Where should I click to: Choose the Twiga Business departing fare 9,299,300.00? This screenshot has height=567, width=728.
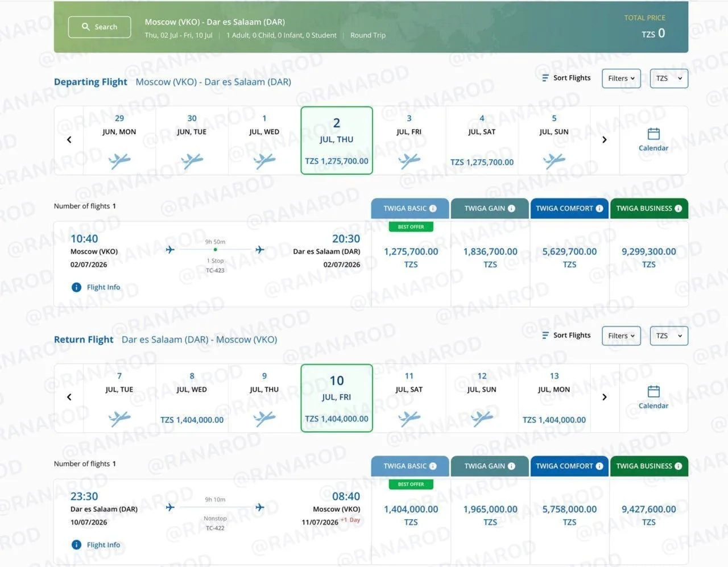pyautogui.click(x=649, y=258)
